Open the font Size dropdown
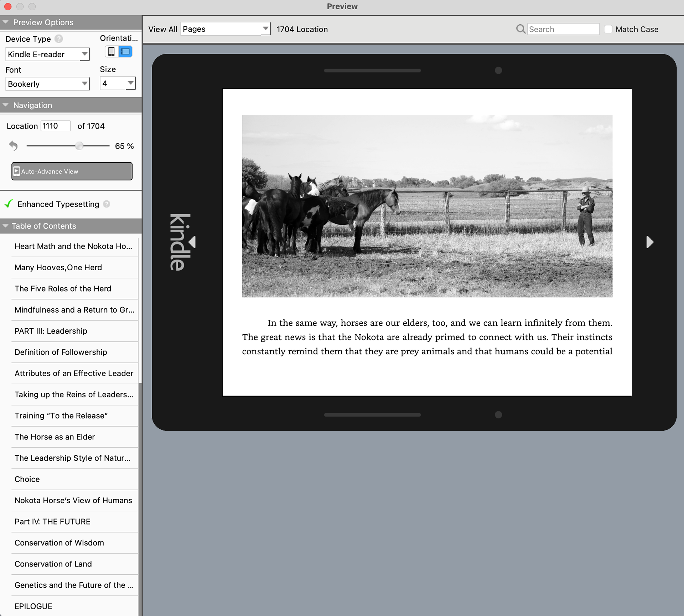The width and height of the screenshot is (684, 616). 118,83
